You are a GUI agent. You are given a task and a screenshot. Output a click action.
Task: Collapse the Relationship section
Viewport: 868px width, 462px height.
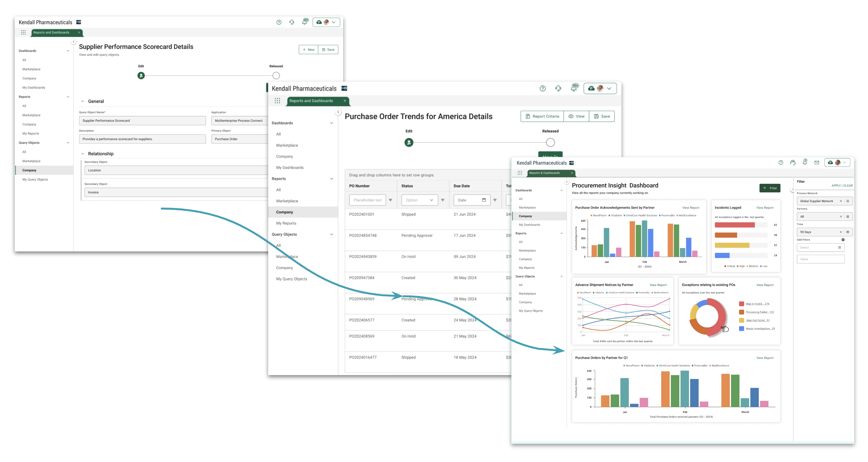tap(83, 154)
